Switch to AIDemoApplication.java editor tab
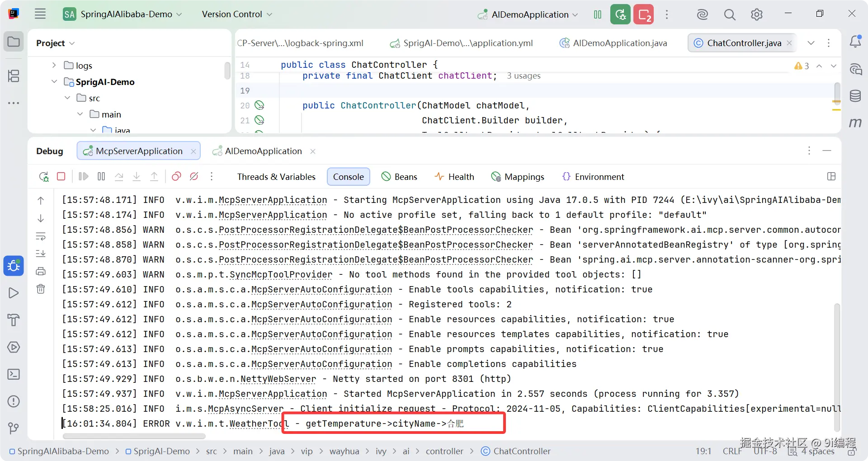This screenshot has width=868, height=461. point(613,43)
